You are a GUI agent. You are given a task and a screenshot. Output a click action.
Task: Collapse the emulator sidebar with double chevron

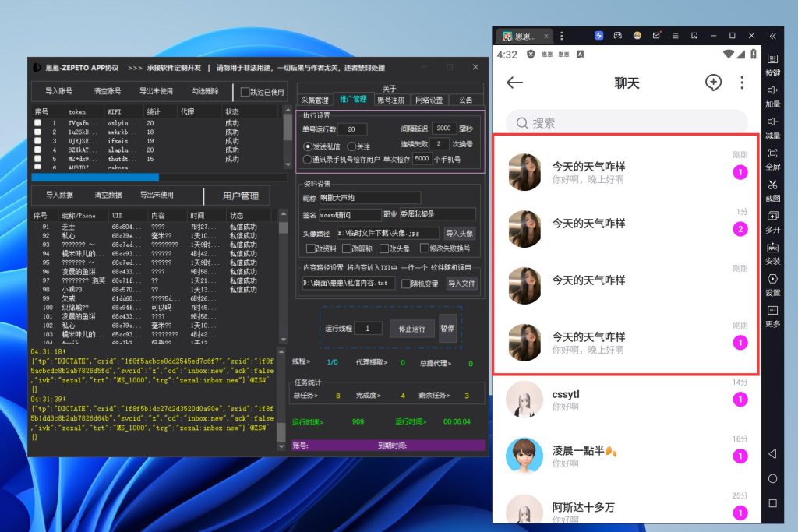(772, 36)
